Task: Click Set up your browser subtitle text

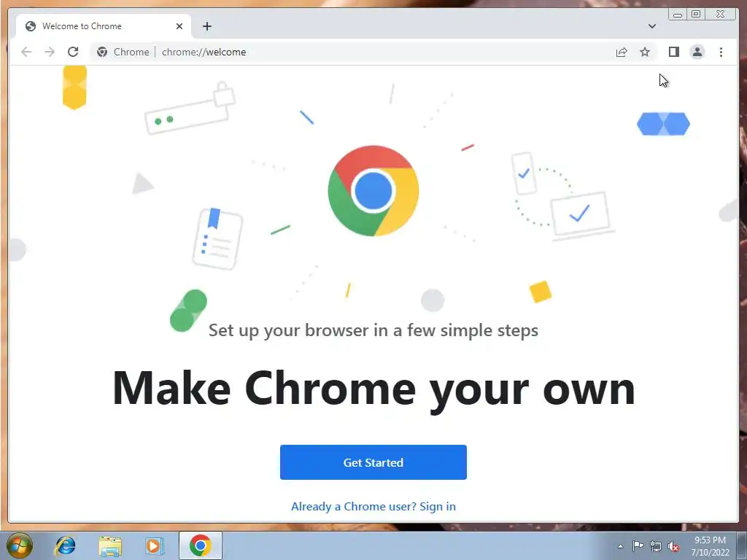Action: click(x=373, y=330)
